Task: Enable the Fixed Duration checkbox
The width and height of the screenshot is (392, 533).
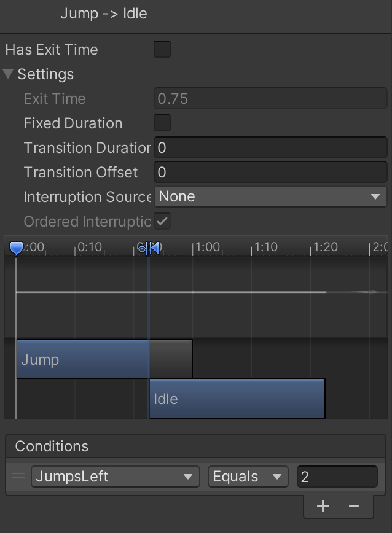Action: [x=162, y=123]
